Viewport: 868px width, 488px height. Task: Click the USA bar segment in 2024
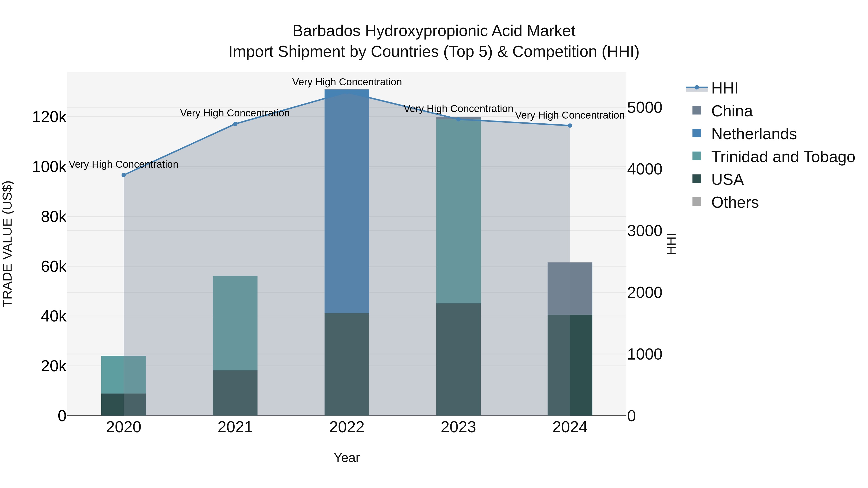click(x=570, y=365)
